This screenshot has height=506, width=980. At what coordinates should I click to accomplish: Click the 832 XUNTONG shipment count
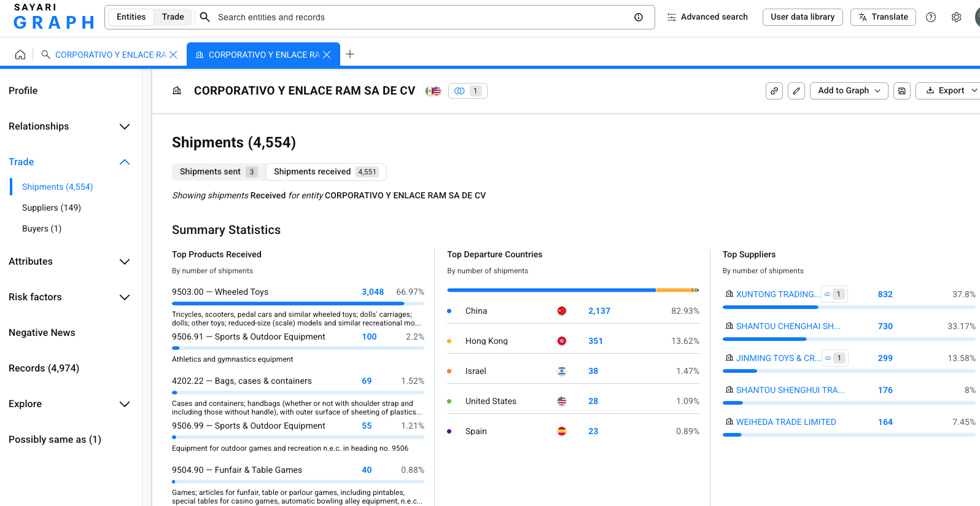click(885, 294)
